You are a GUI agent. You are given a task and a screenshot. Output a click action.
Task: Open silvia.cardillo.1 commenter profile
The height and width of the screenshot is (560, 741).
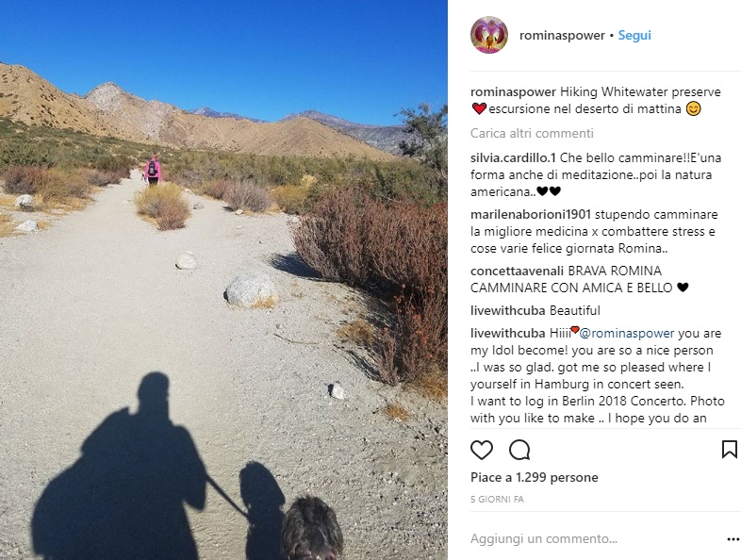point(513,157)
